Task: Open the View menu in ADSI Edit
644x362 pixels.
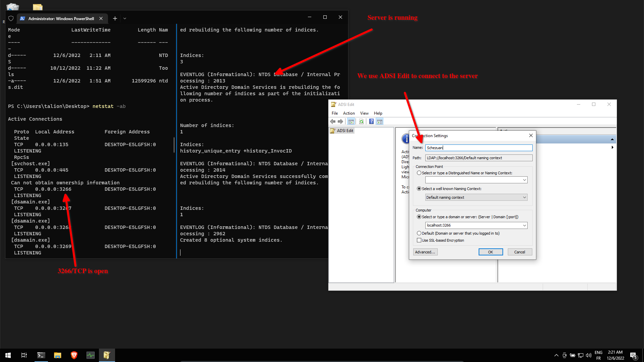Action: [364, 113]
